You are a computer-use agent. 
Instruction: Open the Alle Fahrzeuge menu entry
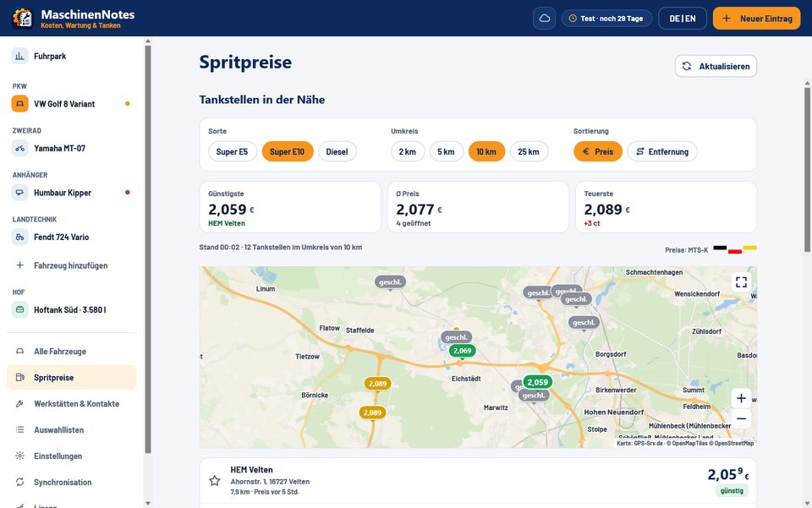coord(71,352)
